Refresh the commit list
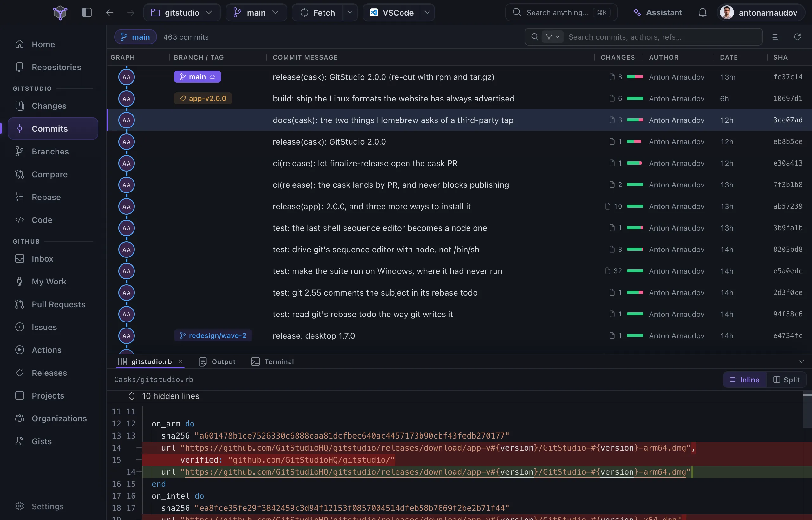 [x=797, y=37]
